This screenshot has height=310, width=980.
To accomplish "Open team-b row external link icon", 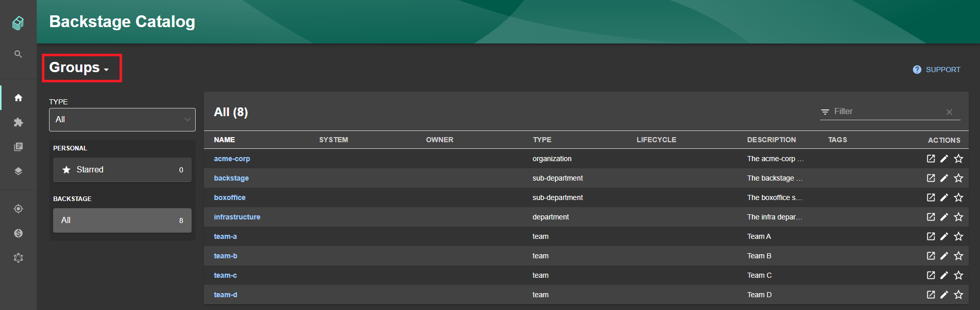I will [x=931, y=256].
